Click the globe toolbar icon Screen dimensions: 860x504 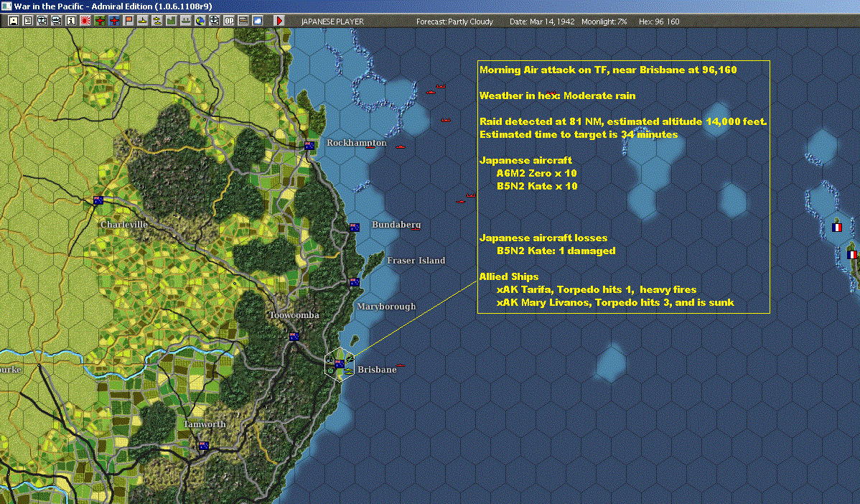click(200, 21)
